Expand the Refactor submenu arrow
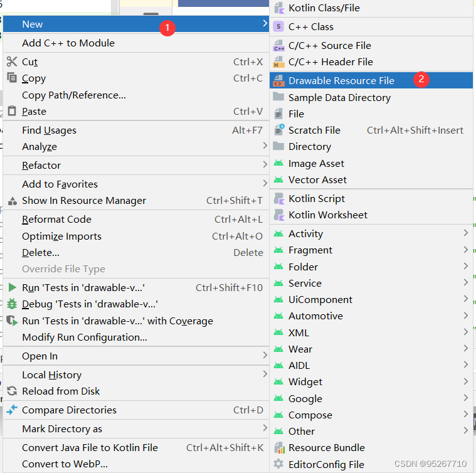This screenshot has width=476, height=473. (x=265, y=165)
